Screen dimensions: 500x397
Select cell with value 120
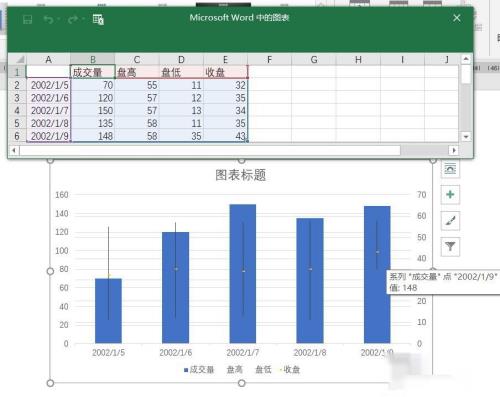pos(93,98)
